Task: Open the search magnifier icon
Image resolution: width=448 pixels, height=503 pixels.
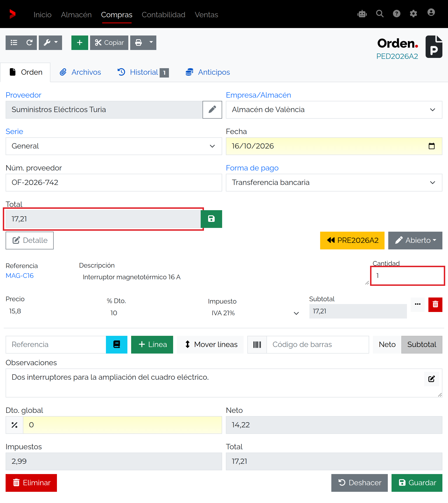Action: [380, 14]
